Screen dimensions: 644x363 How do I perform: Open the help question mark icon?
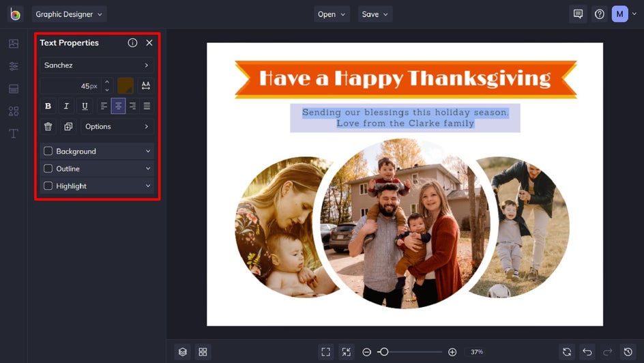pyautogui.click(x=600, y=14)
